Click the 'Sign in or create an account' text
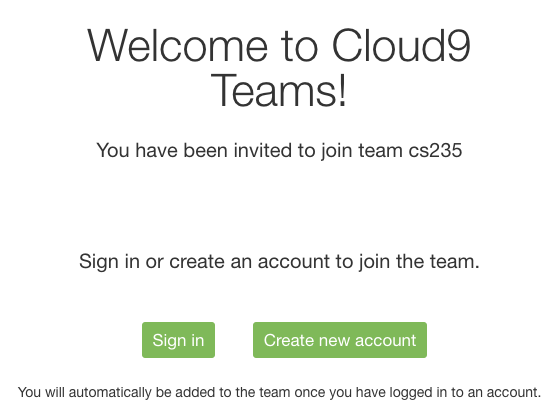Screen dimensions: 559x408 pos(279,262)
